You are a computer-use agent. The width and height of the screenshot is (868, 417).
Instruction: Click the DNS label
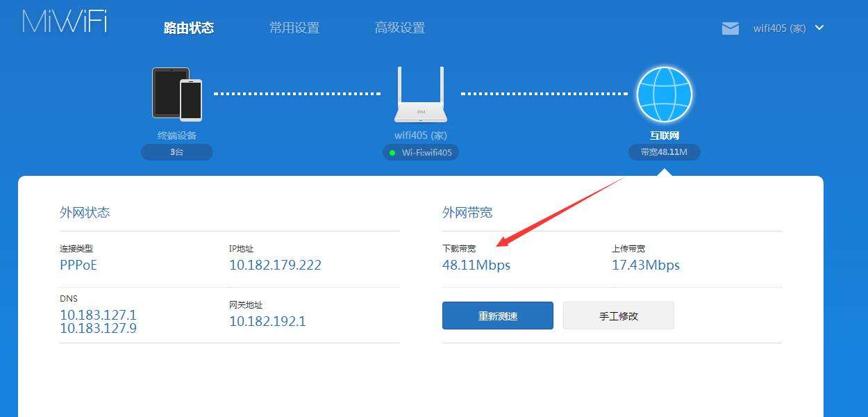69,299
